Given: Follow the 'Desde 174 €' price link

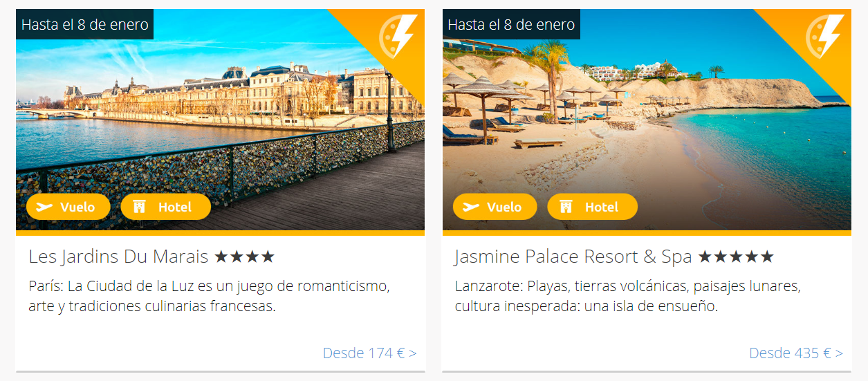Looking at the screenshot, I should coord(369,353).
